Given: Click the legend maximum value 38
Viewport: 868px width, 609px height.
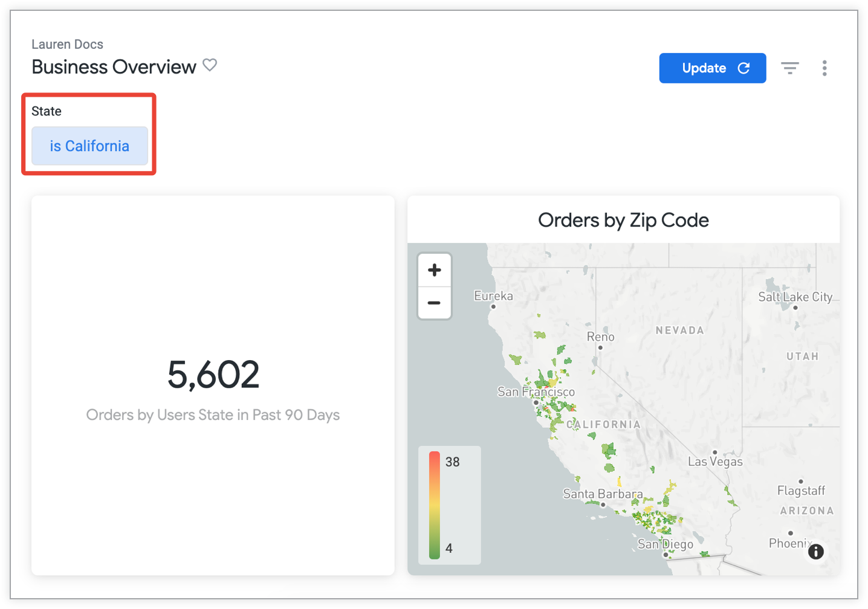Looking at the screenshot, I should [x=453, y=462].
